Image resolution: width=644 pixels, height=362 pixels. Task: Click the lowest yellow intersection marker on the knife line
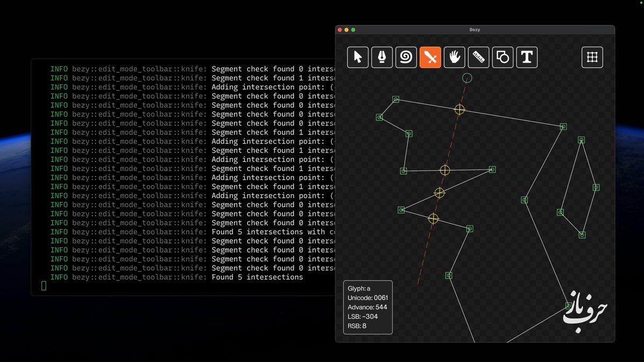click(x=434, y=218)
